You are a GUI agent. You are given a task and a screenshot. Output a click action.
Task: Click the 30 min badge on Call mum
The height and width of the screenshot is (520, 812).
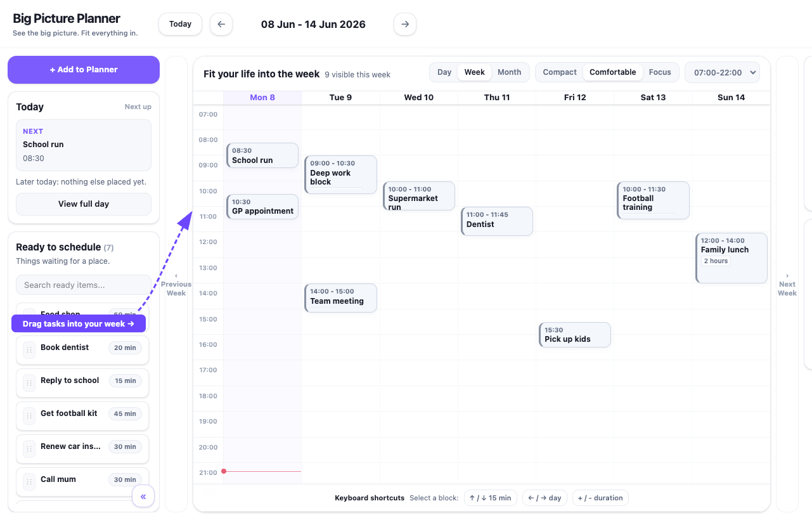[126, 479]
